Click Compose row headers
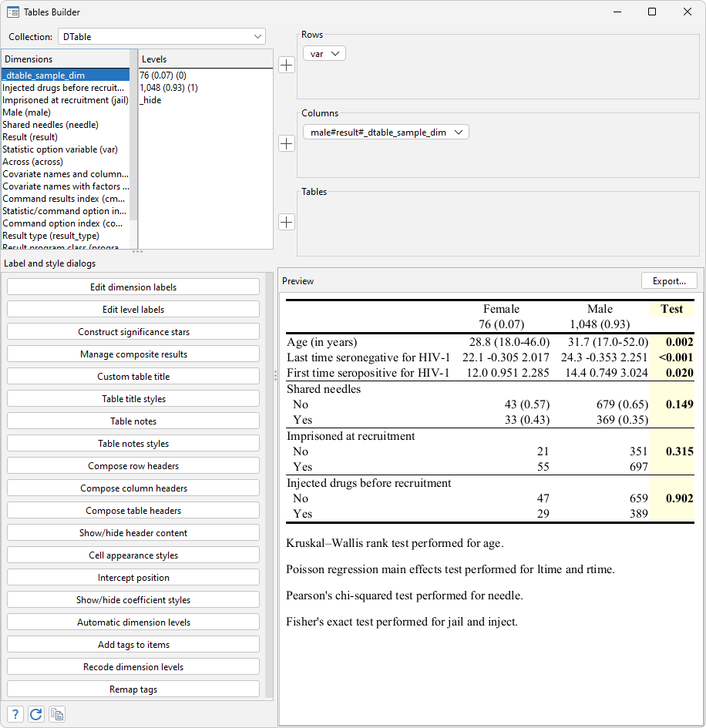Screen dimensions: 706x728 point(133,465)
